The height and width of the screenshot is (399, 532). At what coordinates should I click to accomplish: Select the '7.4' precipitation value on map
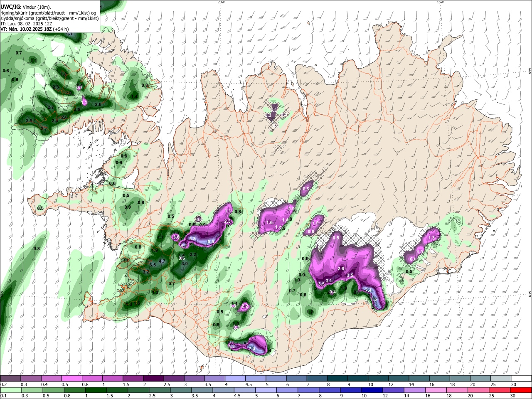click(368, 290)
